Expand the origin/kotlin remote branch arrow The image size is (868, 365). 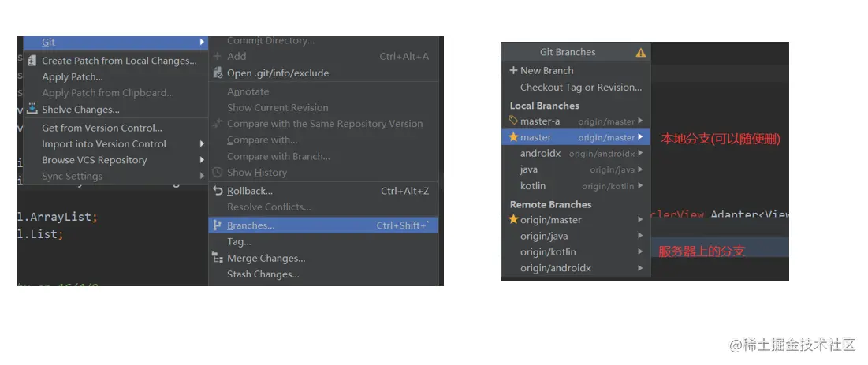[x=640, y=252]
